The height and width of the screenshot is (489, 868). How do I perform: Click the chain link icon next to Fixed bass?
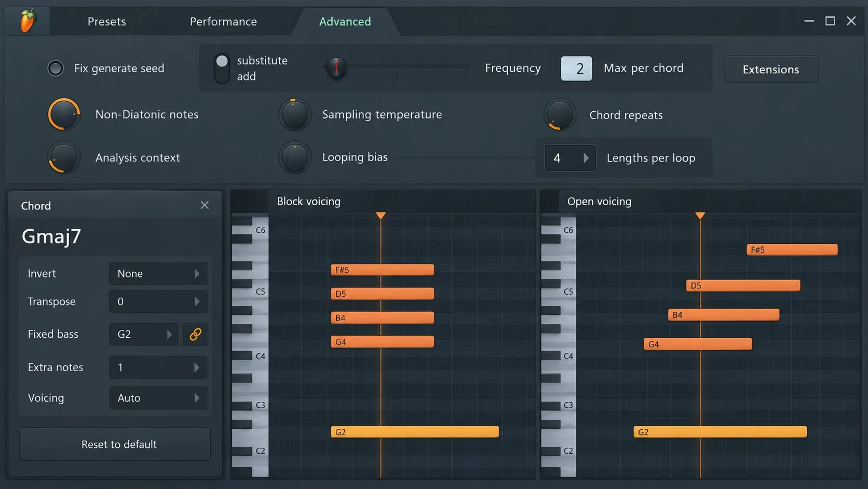[195, 334]
